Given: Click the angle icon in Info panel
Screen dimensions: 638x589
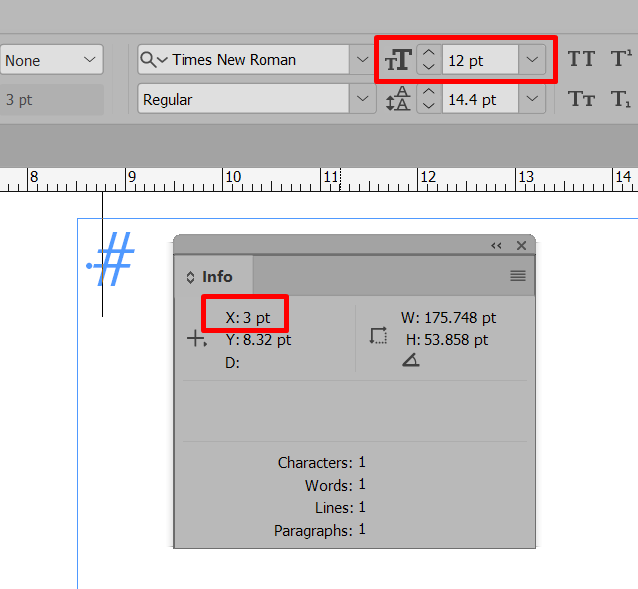Looking at the screenshot, I should pos(411,360).
